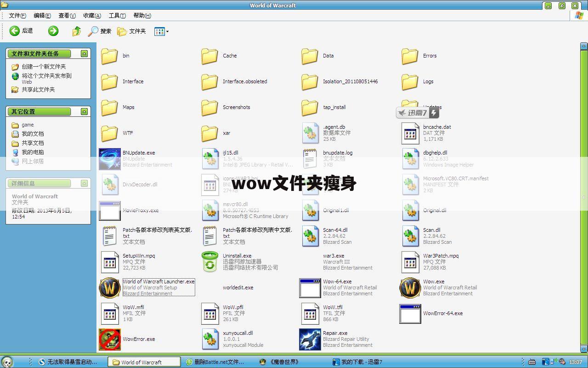Select the xar folder icon
Image resolution: width=588 pixels, height=368 pixels.
click(209, 133)
